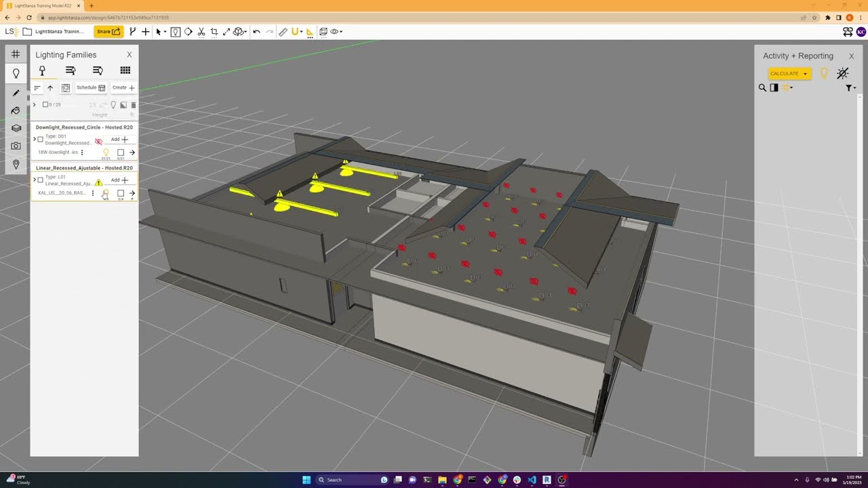Open the camera views sidebar panel
Viewport: 868px width, 488px height.
pyautogui.click(x=16, y=146)
